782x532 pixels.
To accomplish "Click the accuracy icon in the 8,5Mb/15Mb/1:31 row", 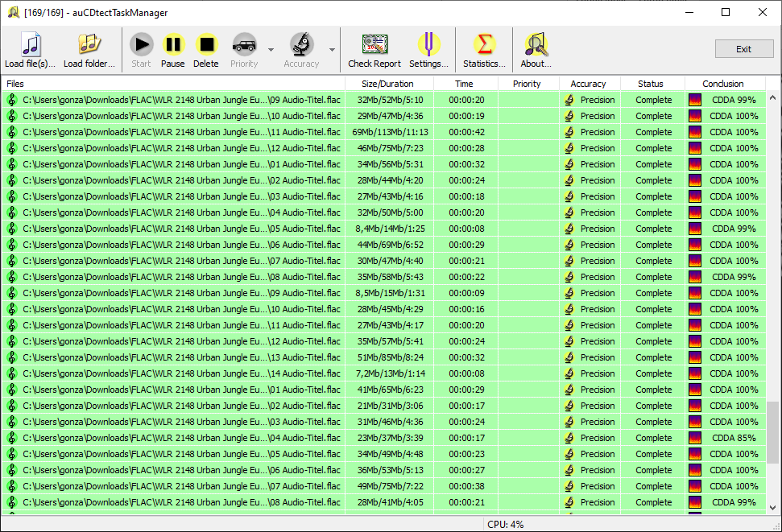I will [x=569, y=293].
